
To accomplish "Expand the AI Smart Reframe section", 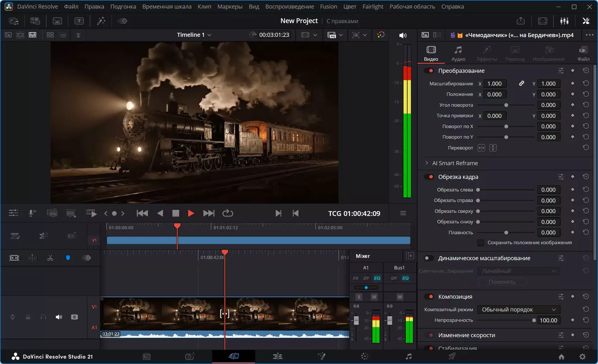I will coord(427,163).
